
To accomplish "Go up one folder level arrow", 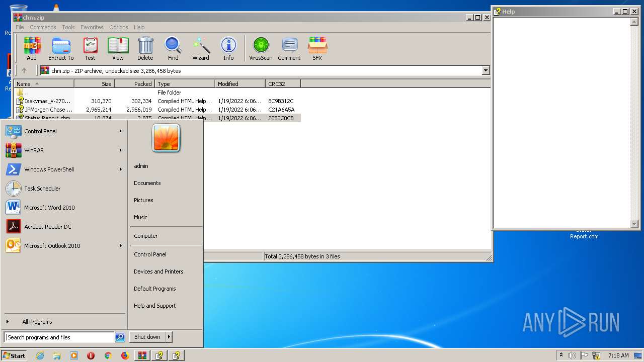I will click(24, 71).
